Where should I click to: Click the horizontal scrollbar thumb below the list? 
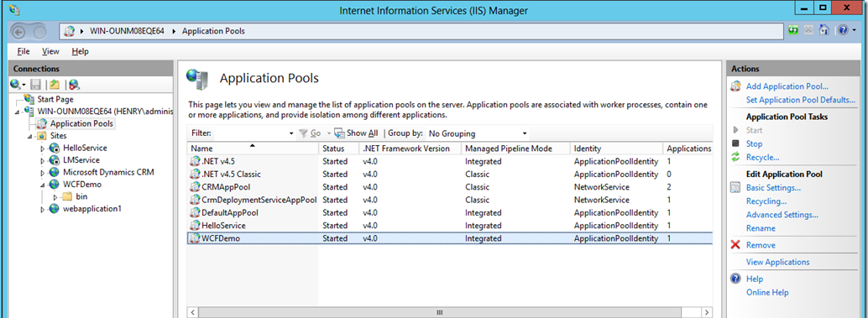(x=440, y=312)
